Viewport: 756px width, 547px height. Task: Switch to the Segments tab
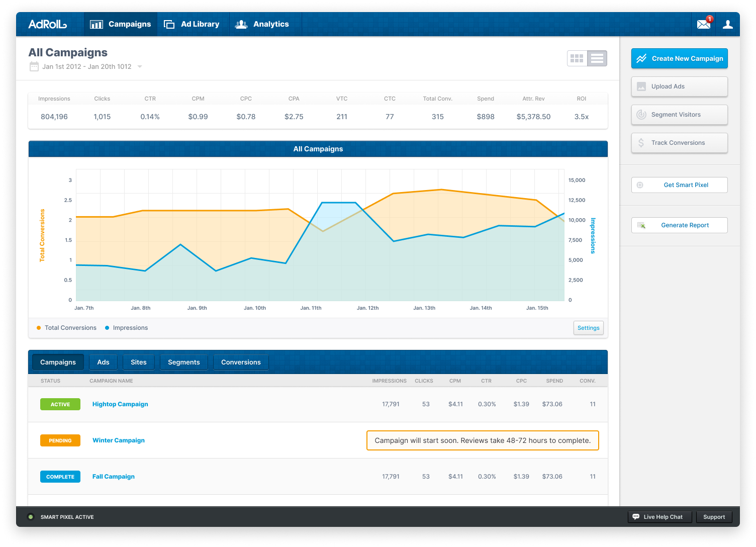pyautogui.click(x=183, y=362)
